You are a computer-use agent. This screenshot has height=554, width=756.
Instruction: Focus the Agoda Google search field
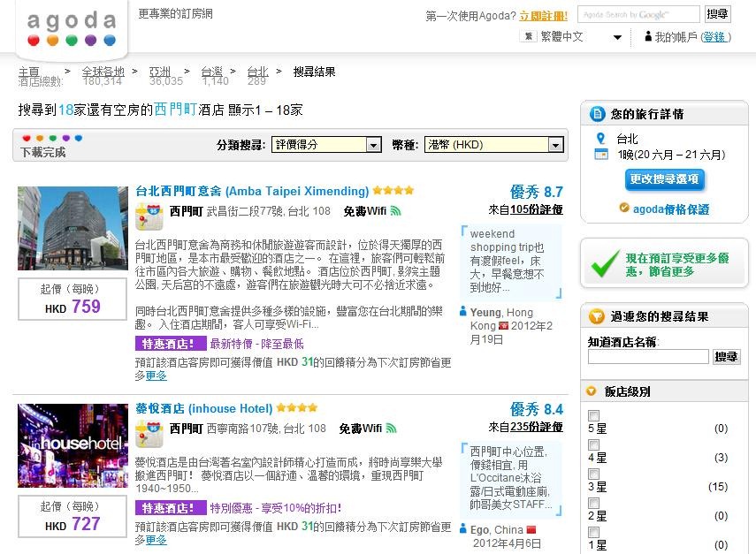coord(638,14)
